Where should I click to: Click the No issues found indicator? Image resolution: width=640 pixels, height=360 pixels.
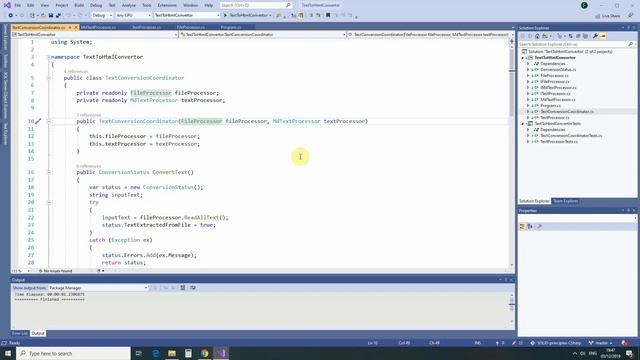[55, 271]
